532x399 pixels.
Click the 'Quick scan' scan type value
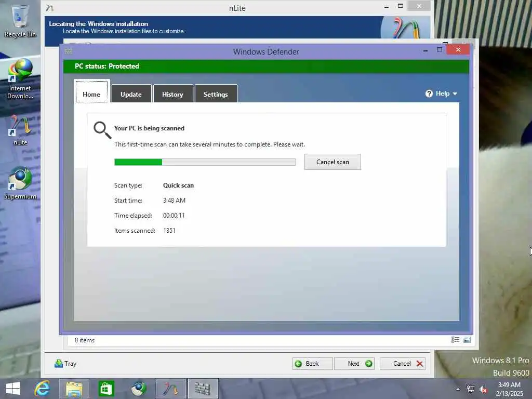click(x=179, y=185)
